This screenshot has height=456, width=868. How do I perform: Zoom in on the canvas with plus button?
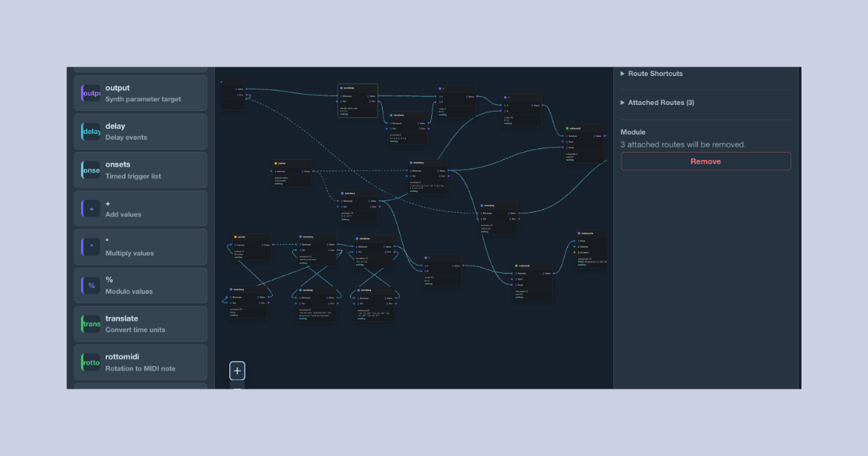coord(237,371)
